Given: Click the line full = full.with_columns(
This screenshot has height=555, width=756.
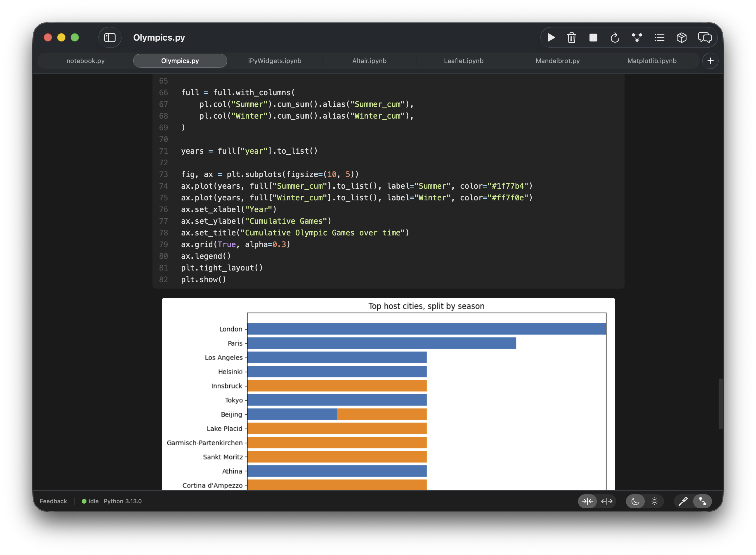Looking at the screenshot, I should coord(238,93).
